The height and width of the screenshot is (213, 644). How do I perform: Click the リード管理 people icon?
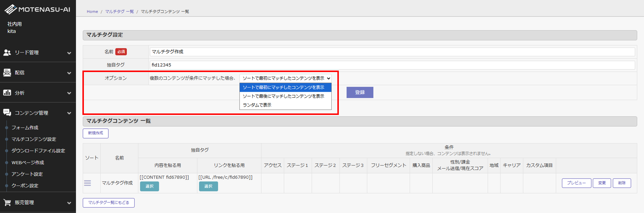click(7, 53)
